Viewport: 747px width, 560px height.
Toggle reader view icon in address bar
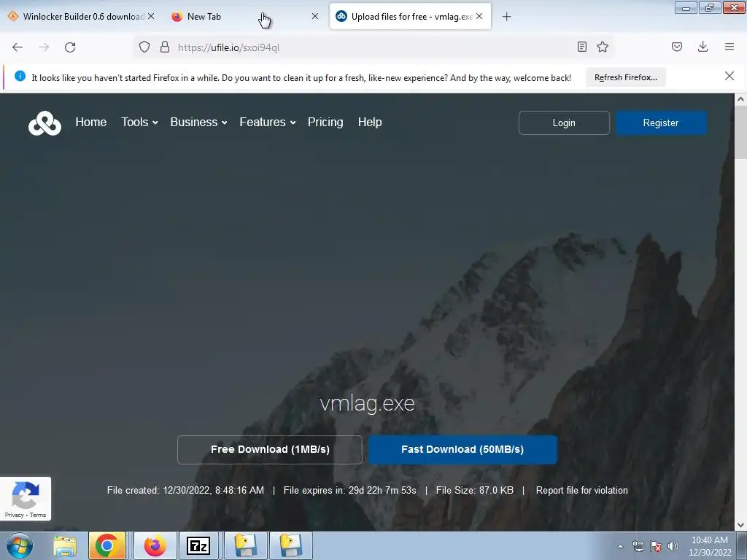point(581,47)
